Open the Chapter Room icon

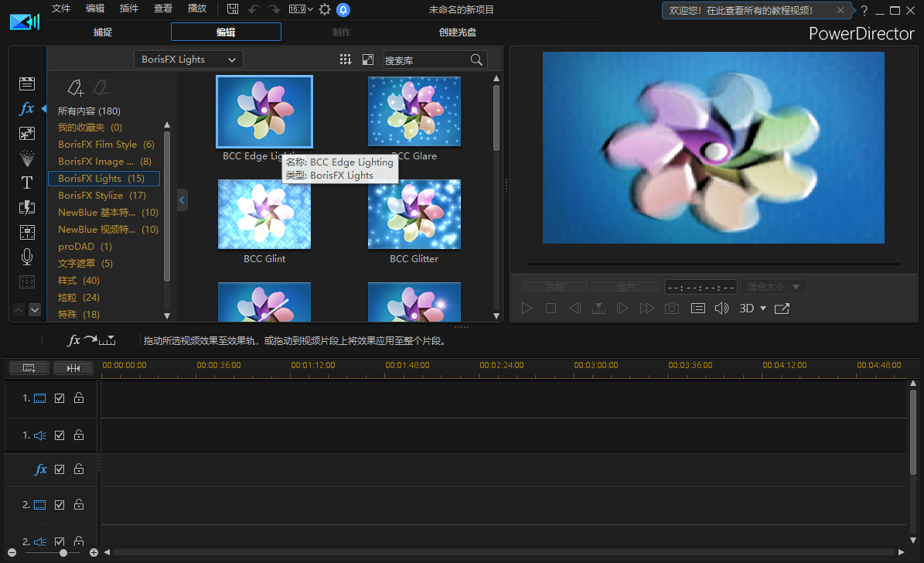27,281
